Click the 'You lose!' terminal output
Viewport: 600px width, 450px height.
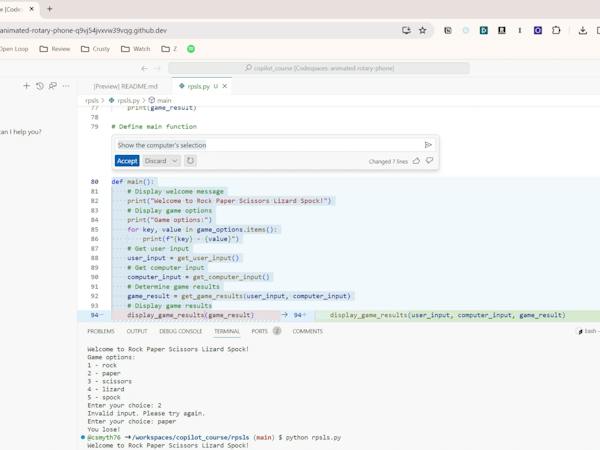[x=104, y=429]
